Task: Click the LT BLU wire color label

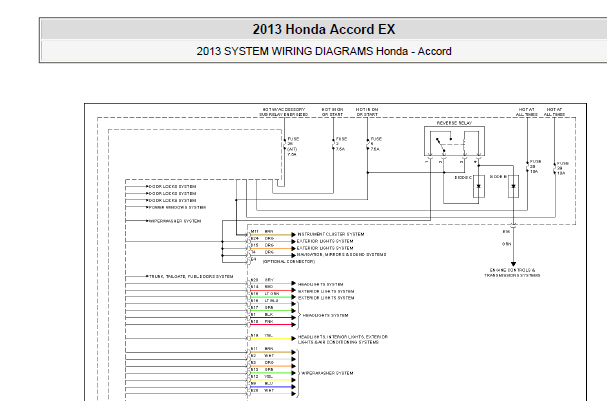Action: coord(271,301)
